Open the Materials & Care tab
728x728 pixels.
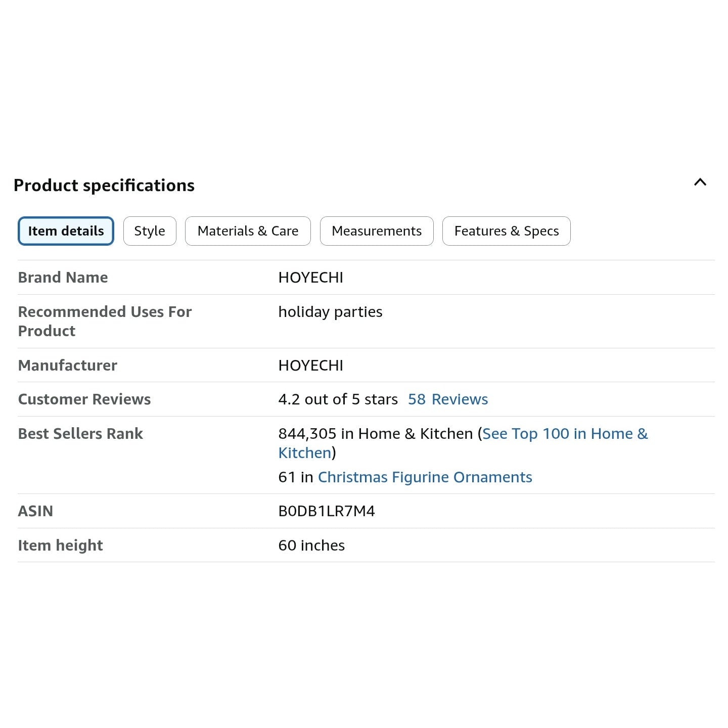pyautogui.click(x=248, y=231)
